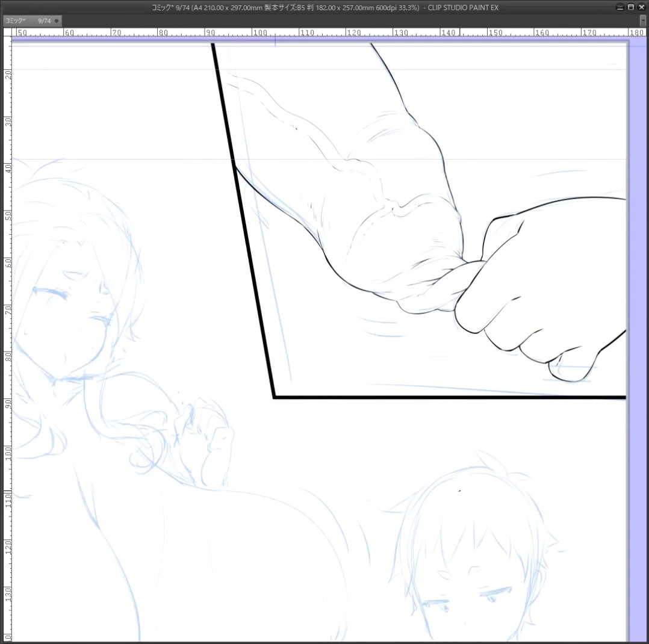Click the title bar text CLIP STUDIO PAINT EX
The width and height of the screenshot is (649, 644).
(463, 7)
